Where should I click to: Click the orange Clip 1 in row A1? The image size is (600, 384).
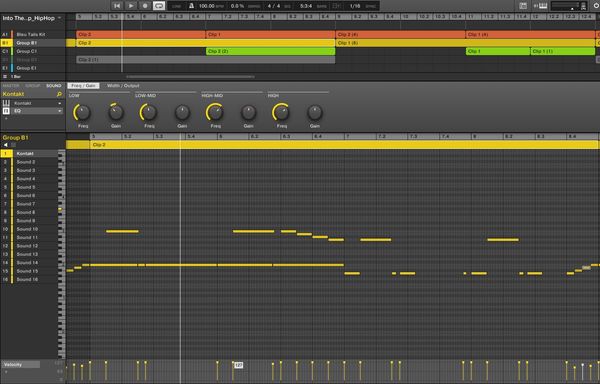click(x=271, y=34)
